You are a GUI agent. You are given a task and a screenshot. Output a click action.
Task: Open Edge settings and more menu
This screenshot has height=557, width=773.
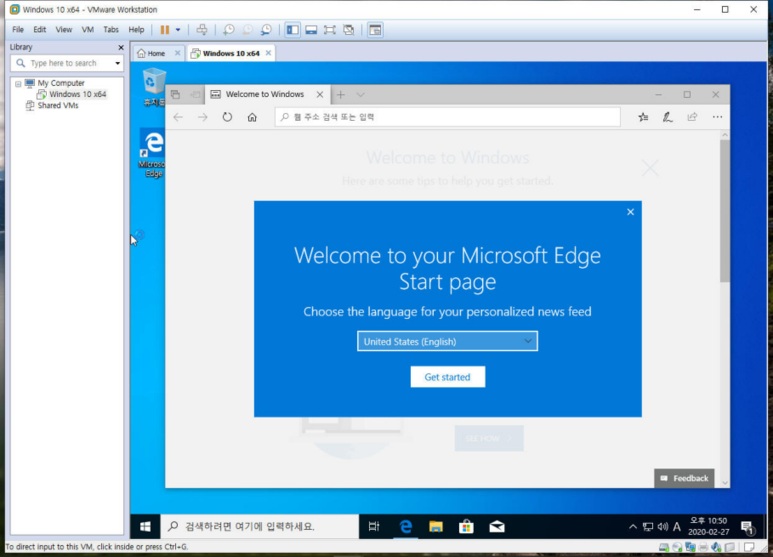717,117
